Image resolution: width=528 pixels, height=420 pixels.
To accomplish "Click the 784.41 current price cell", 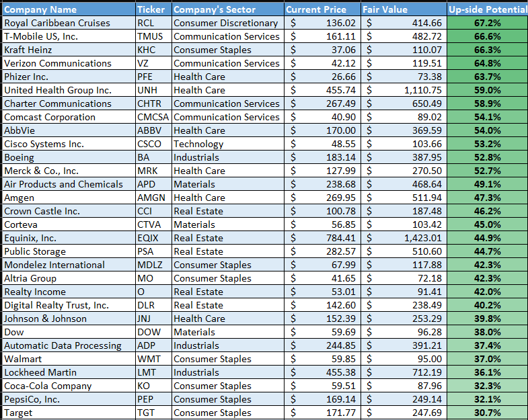I will tap(322, 238).
